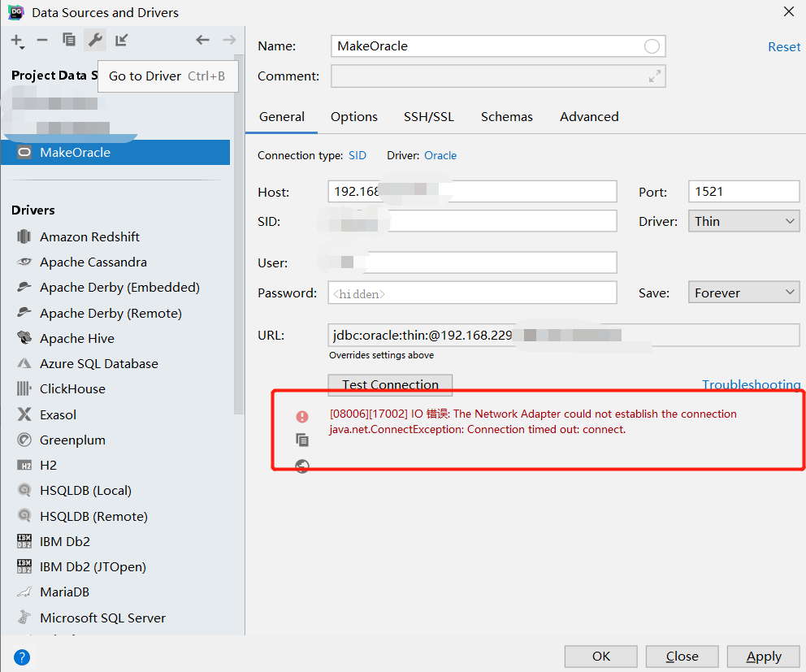Click the Apply button
Screen dimensions: 806x672
tap(764, 657)
